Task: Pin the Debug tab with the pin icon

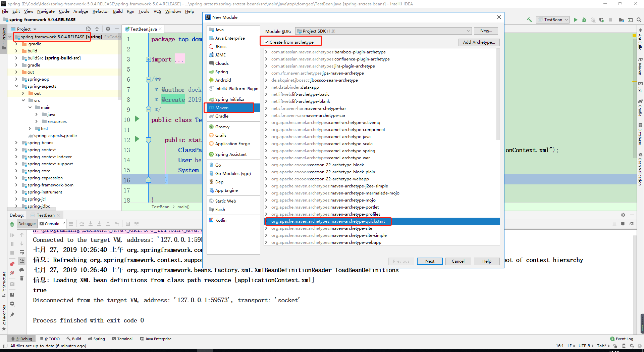Action: pyautogui.click(x=12, y=315)
